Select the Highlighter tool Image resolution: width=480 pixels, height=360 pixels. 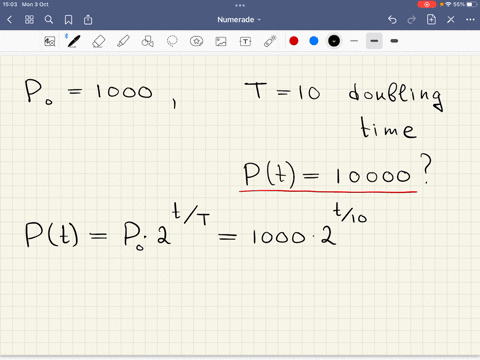click(123, 41)
